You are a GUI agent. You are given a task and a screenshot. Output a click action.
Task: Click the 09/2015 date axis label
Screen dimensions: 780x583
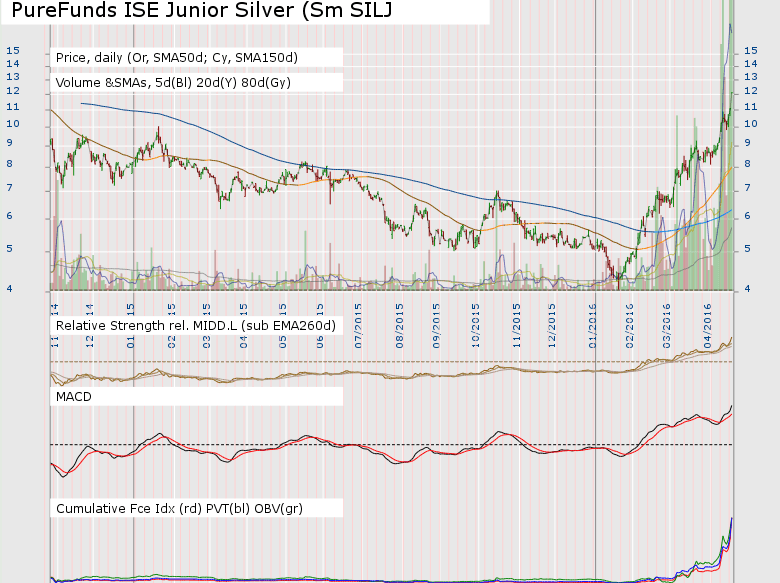(436, 326)
